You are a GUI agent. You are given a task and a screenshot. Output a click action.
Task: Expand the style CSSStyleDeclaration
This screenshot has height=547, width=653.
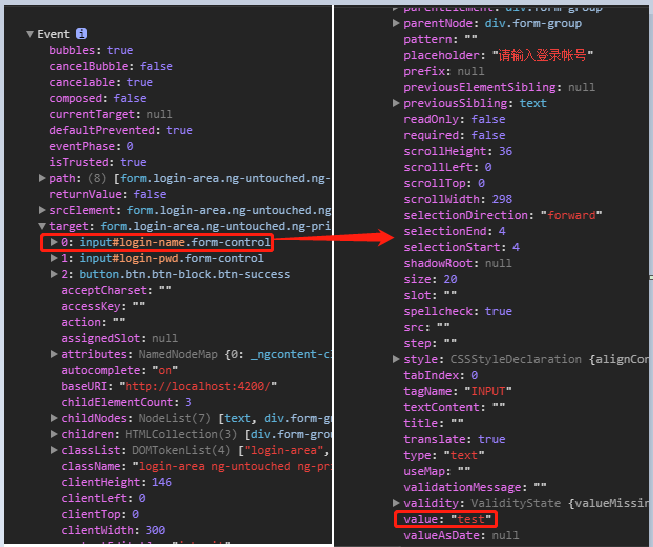(396, 359)
